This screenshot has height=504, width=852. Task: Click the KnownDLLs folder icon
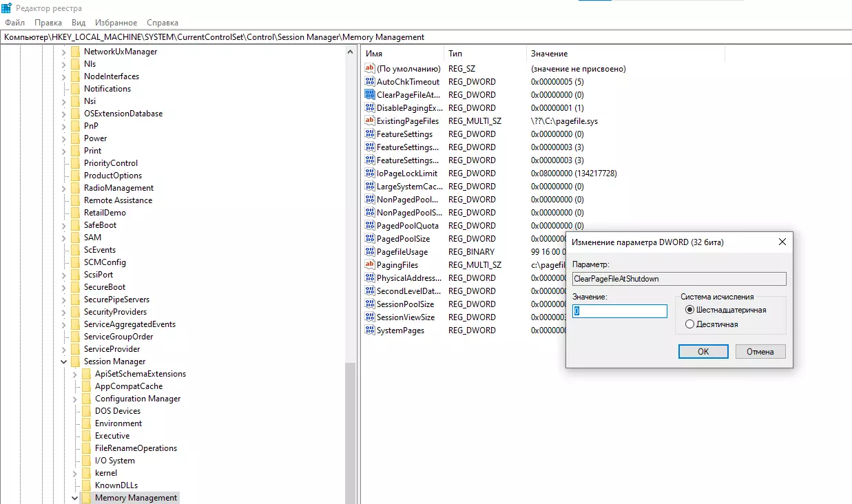(x=86, y=485)
